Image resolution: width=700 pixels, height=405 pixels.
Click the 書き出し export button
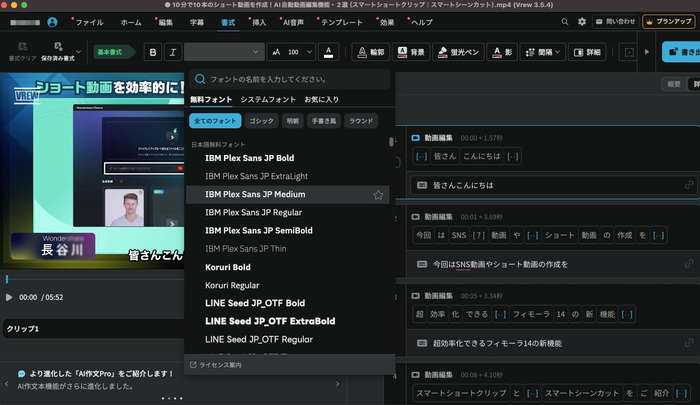pyautogui.click(x=681, y=52)
